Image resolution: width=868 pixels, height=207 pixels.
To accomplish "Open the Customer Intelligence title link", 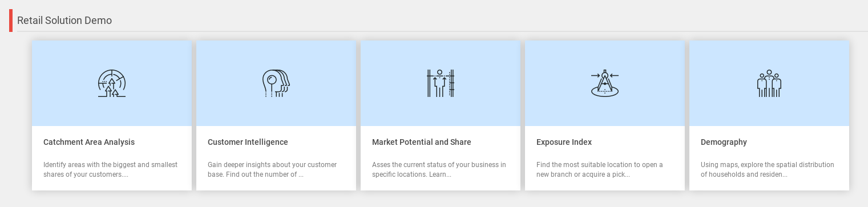I will 248,142.
